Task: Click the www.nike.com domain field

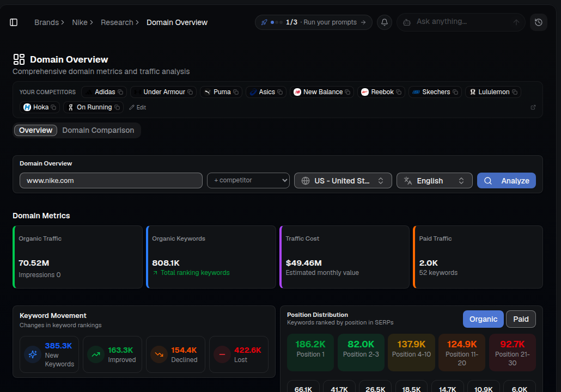Action: [111, 181]
